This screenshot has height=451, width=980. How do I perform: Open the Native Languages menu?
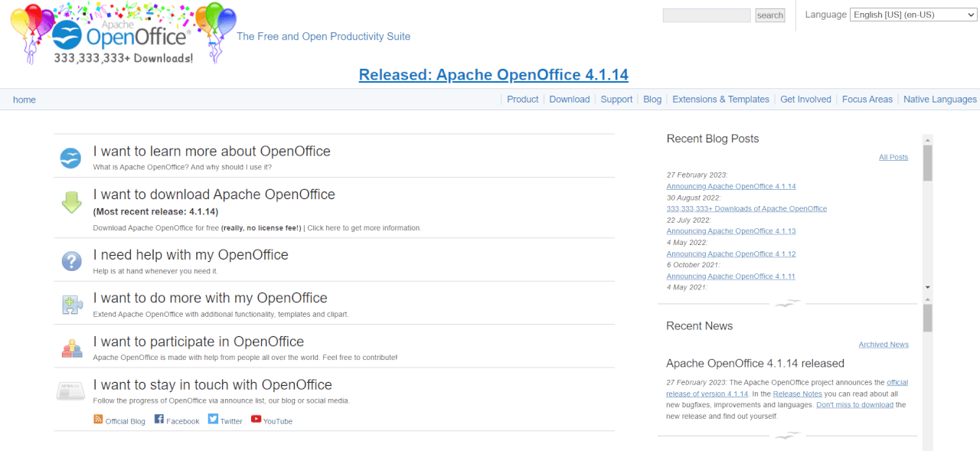940,100
